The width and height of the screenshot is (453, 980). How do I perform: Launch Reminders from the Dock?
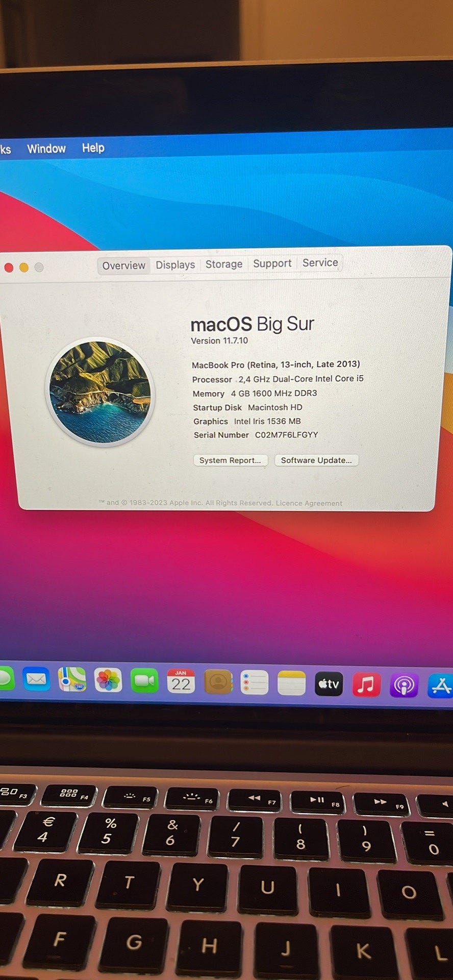pyautogui.click(x=255, y=682)
